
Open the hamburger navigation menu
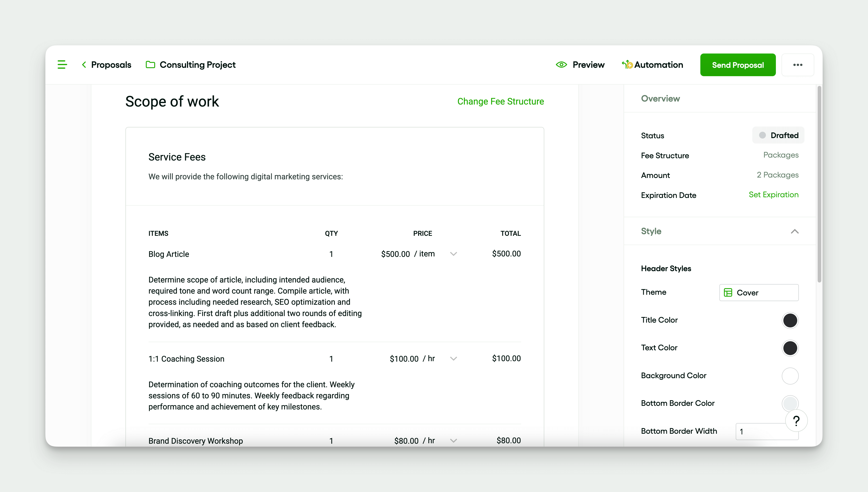coord(62,65)
